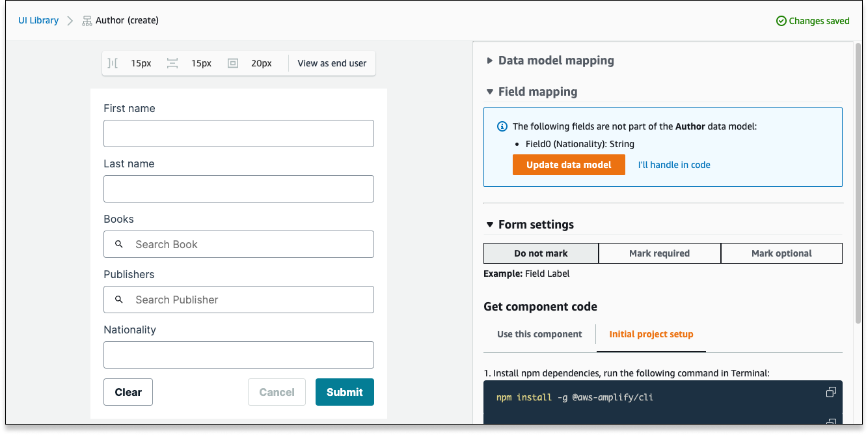Click Field0 (Nationality): String text
This screenshot has height=435, width=868.
[580, 144]
